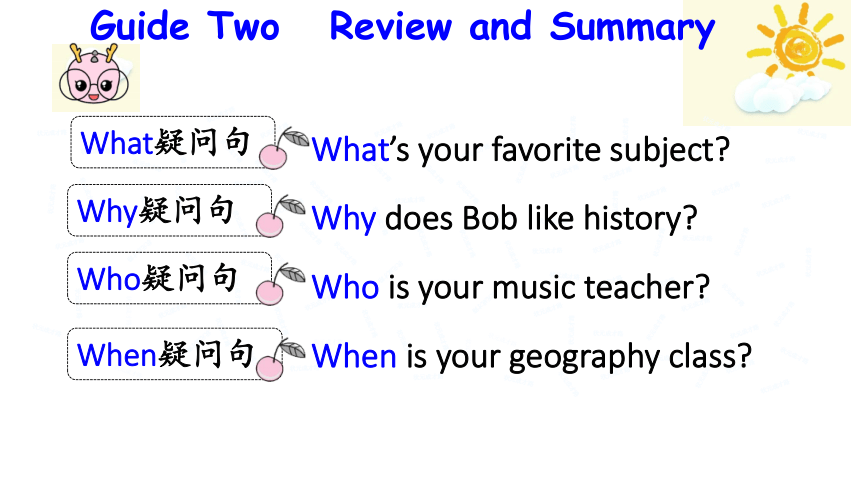Click sentence When is your geography class?
Image resolution: width=860 pixels, height=484 pixels.
point(531,356)
